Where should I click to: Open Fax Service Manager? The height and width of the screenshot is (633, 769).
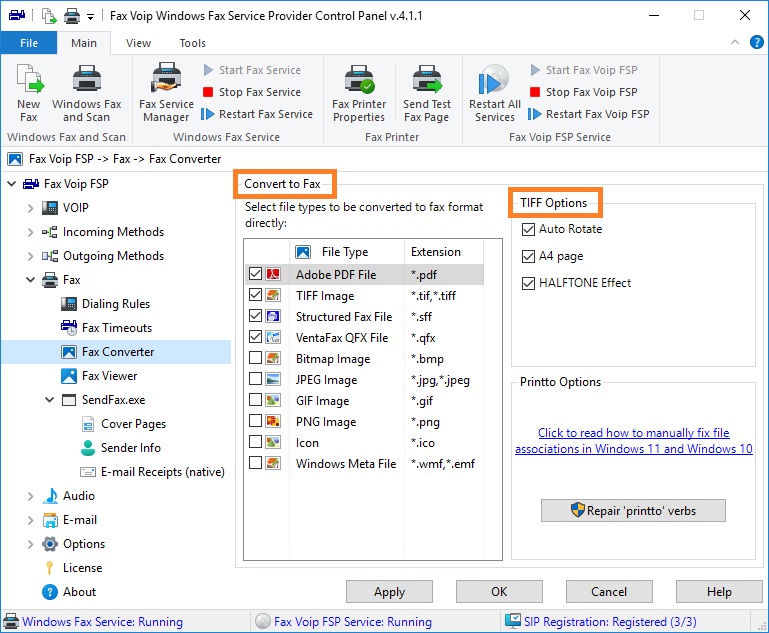click(166, 93)
